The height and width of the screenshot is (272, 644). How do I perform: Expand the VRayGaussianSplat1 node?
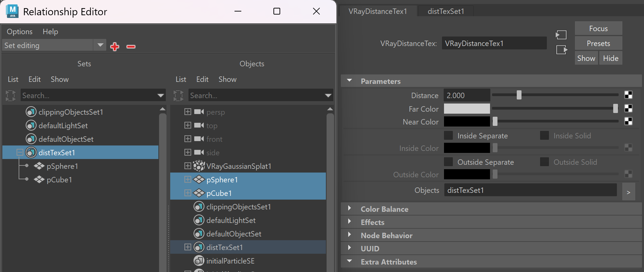point(188,166)
